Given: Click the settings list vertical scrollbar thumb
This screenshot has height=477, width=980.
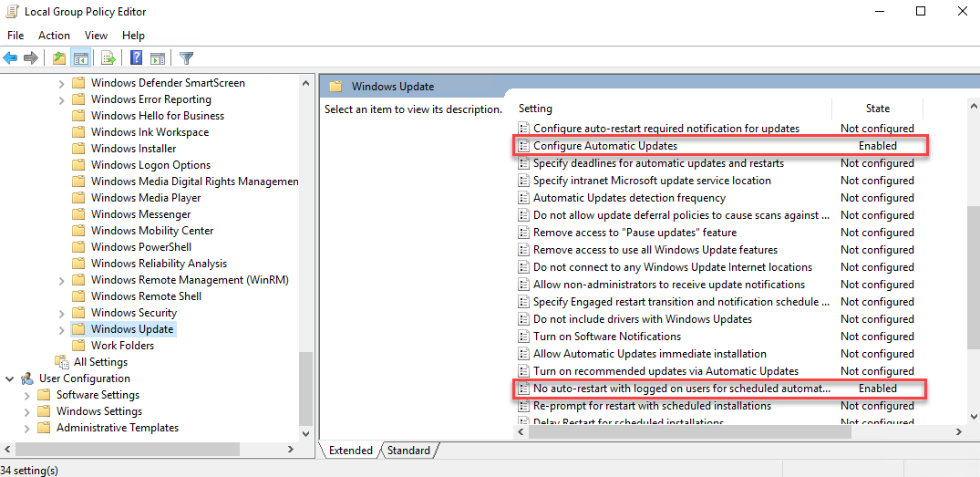Looking at the screenshot, I should click(x=973, y=277).
